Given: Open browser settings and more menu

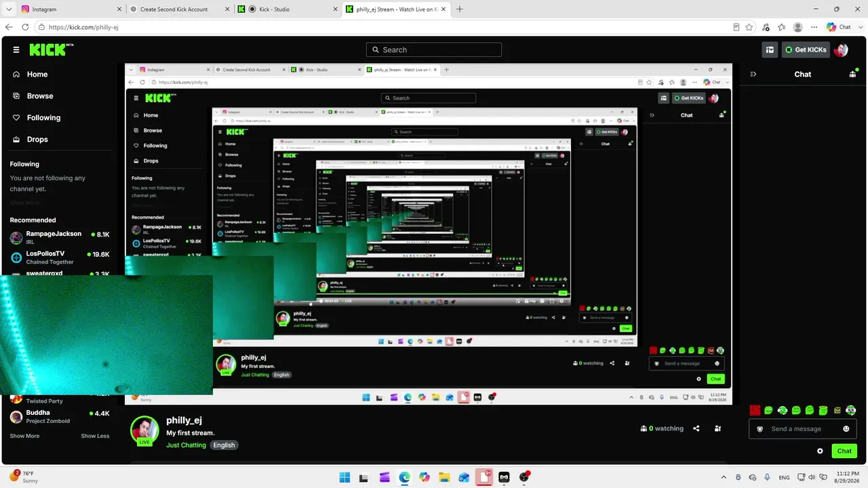Looking at the screenshot, I should click(x=814, y=27).
